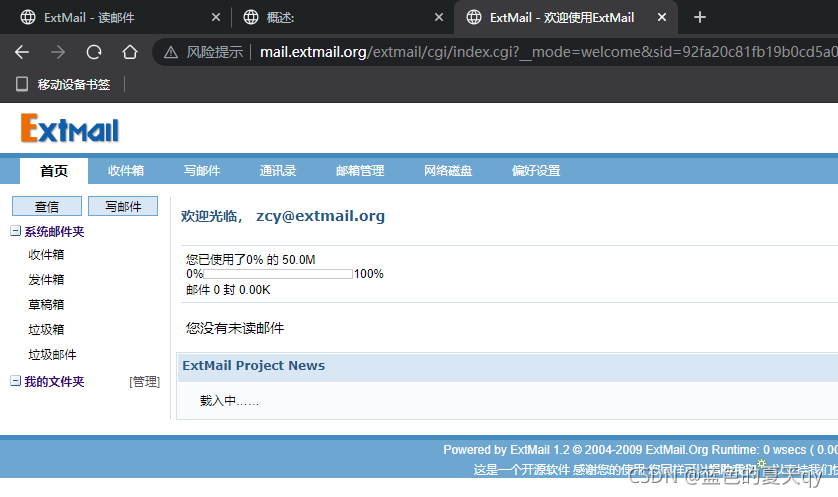
Task: Click the 我的文件夹 heading link
Action: pos(54,382)
